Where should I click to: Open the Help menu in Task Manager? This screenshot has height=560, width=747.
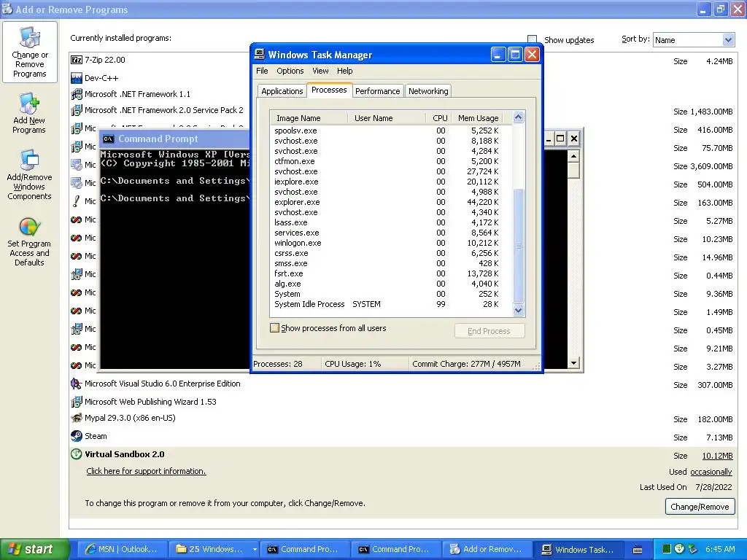tap(344, 71)
